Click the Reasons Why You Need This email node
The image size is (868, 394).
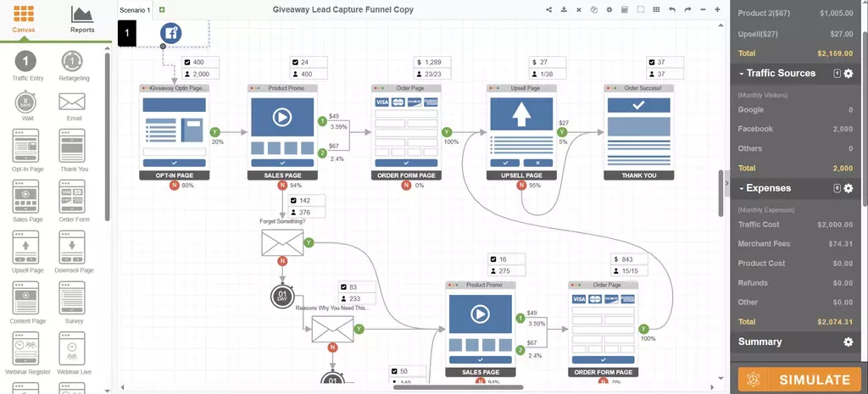[332, 330]
